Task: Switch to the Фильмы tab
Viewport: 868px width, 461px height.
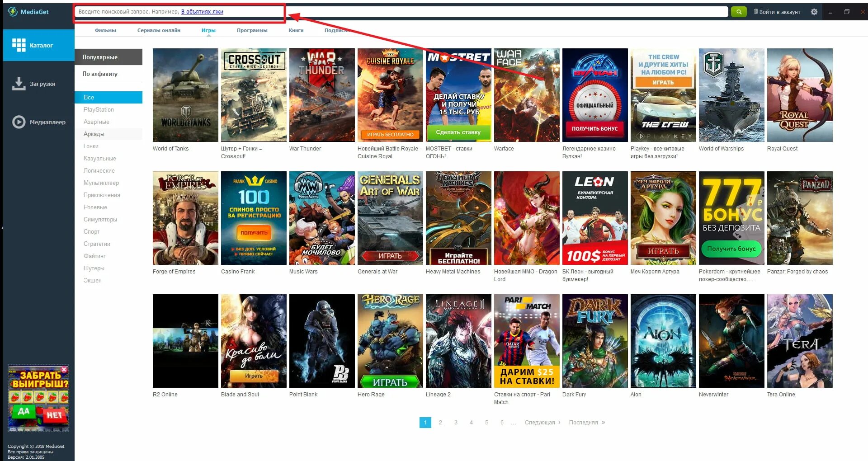Action: click(x=105, y=30)
